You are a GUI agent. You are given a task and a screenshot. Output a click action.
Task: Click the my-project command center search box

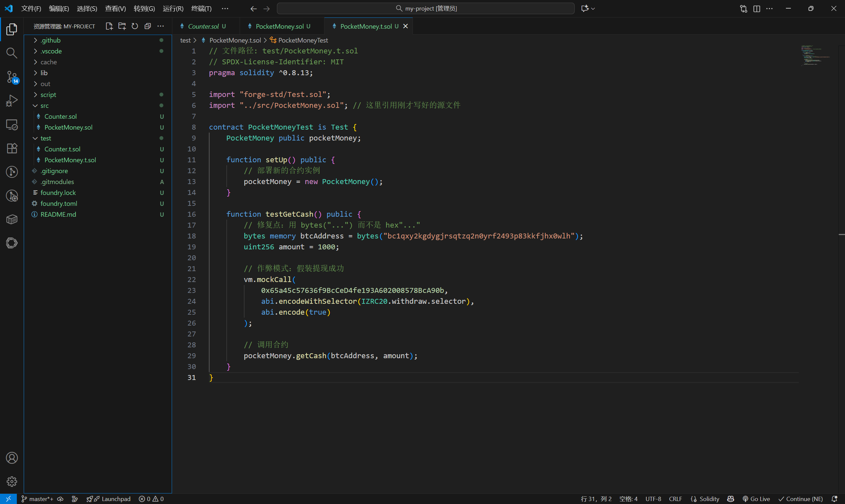425,9
